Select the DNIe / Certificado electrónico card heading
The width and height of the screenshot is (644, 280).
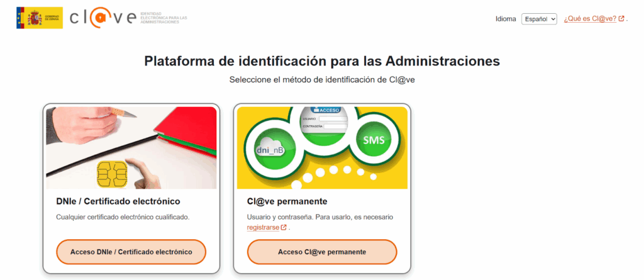[x=118, y=202]
